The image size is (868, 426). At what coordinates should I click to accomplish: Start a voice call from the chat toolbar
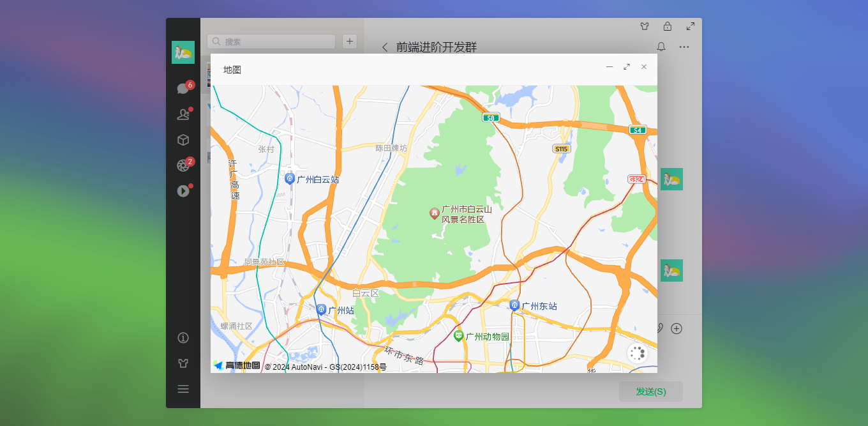(x=659, y=328)
